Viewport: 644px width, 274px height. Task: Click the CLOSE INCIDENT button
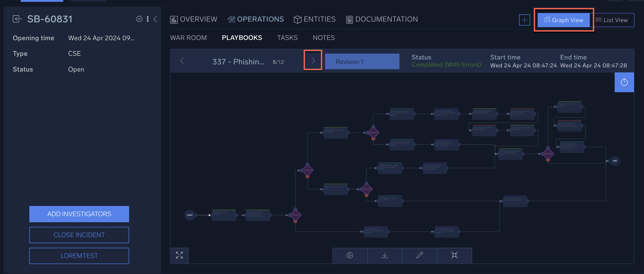(x=79, y=235)
